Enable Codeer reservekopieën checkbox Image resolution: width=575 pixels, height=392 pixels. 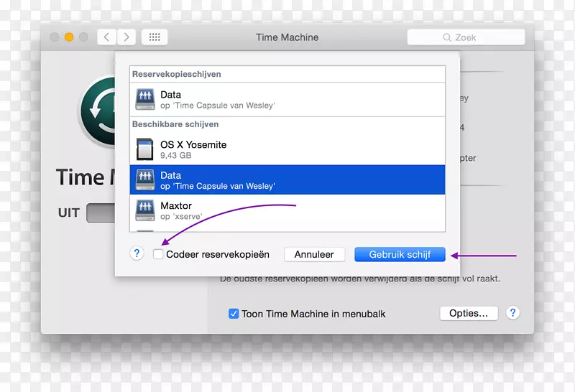coord(158,254)
